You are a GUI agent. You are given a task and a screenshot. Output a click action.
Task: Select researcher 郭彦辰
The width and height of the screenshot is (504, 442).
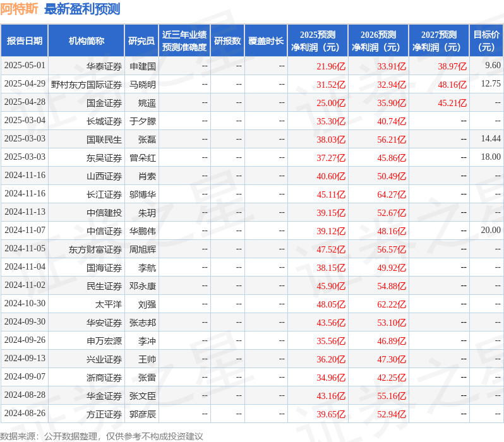tap(143, 415)
